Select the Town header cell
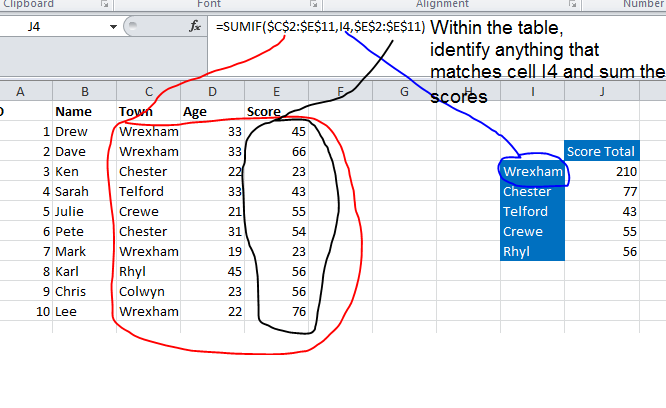Viewport: 666px width, 408px height. tap(148, 111)
